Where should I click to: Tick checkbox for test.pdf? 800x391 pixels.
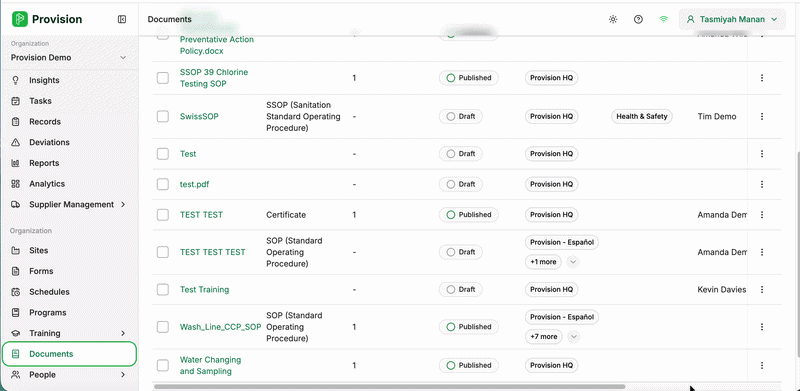pos(163,184)
